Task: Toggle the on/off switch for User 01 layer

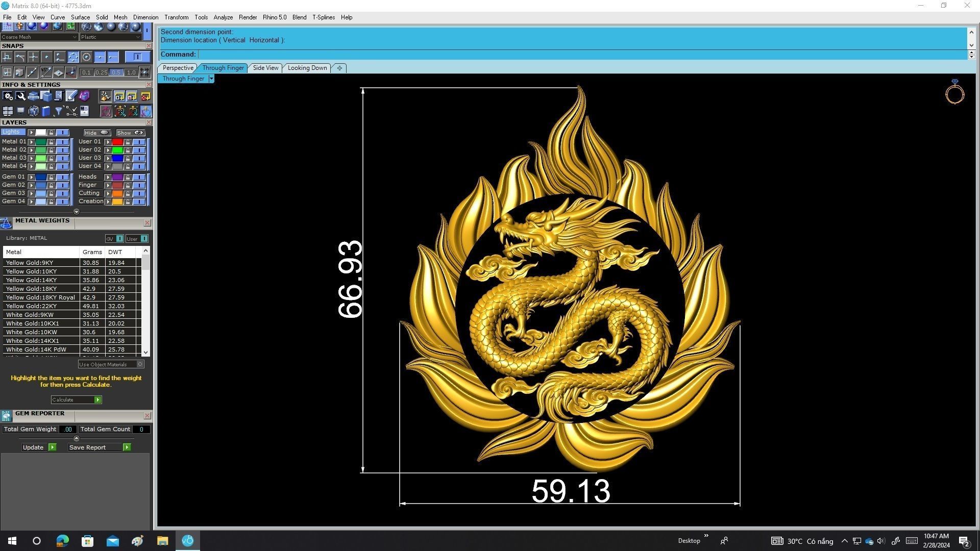Action: click(x=139, y=142)
